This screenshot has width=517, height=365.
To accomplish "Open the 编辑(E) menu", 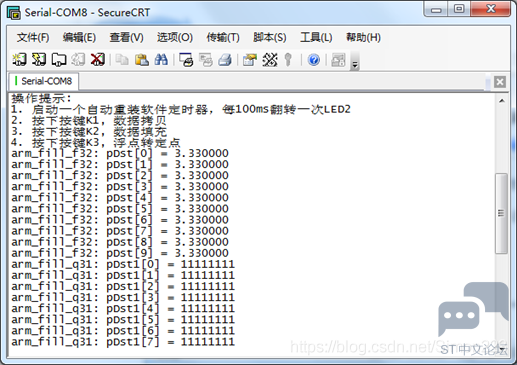I will [79, 37].
